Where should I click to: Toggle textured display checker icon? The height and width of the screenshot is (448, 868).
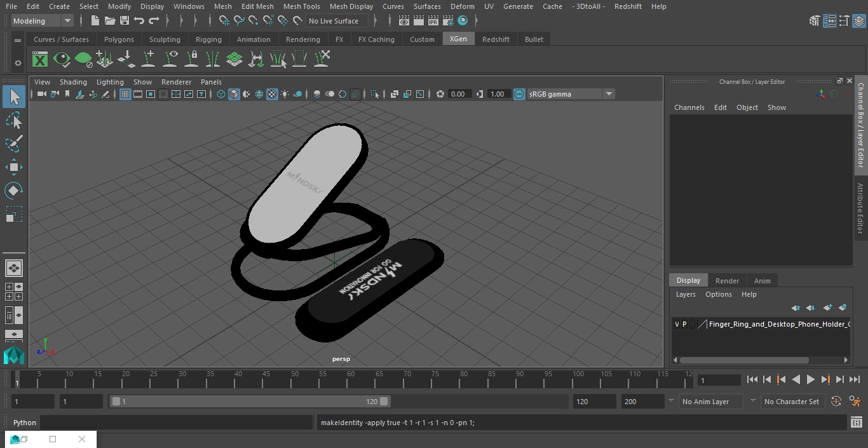pyautogui.click(x=272, y=94)
